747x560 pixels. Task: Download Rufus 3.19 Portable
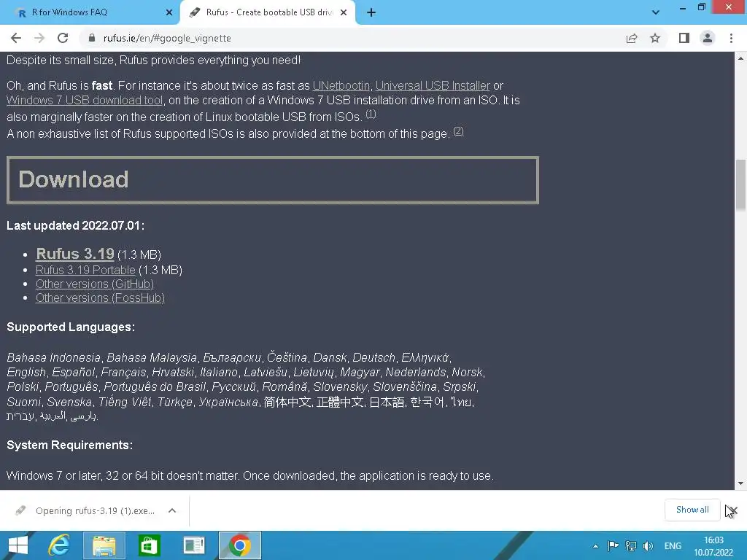pyautogui.click(x=86, y=270)
